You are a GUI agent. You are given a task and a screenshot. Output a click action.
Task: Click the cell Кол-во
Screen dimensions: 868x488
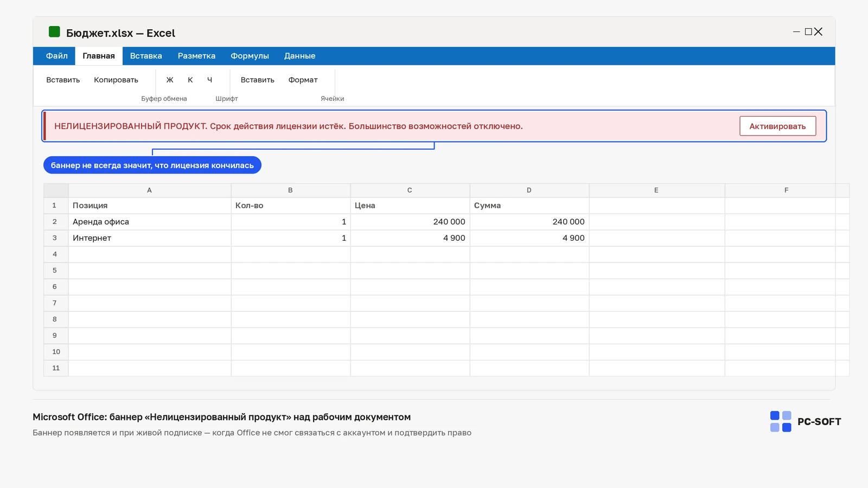[291, 206]
